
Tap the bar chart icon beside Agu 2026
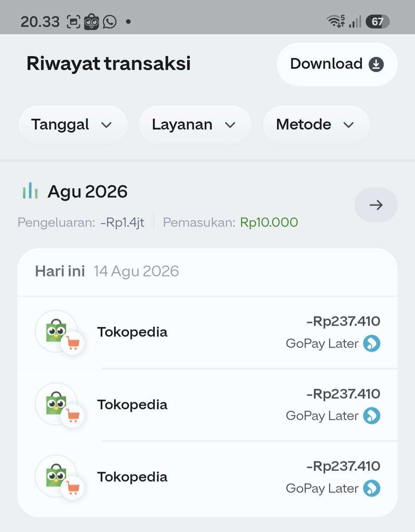click(x=30, y=191)
